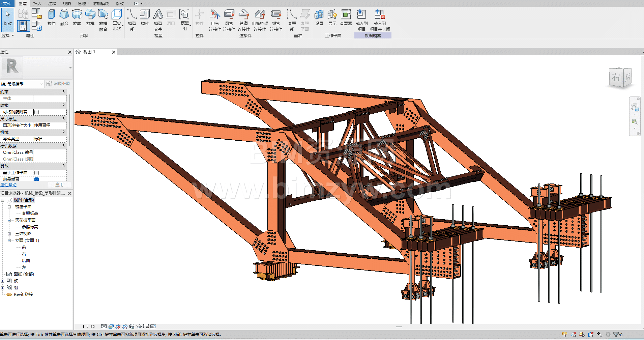This screenshot has height=340, width=644.
Task: Select the 旋转 (Revolve) tool
Action: click(77, 17)
